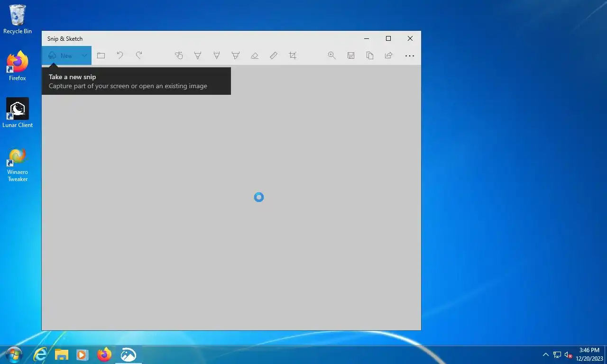Click the Undo arrow icon
This screenshot has height=364, width=607.
(x=120, y=55)
